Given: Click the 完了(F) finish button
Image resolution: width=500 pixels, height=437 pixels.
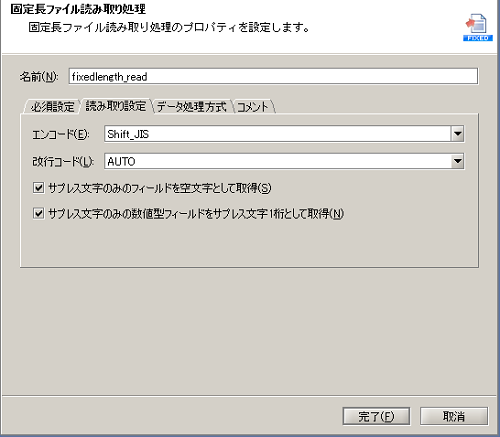Looking at the screenshot, I should click(x=376, y=416).
